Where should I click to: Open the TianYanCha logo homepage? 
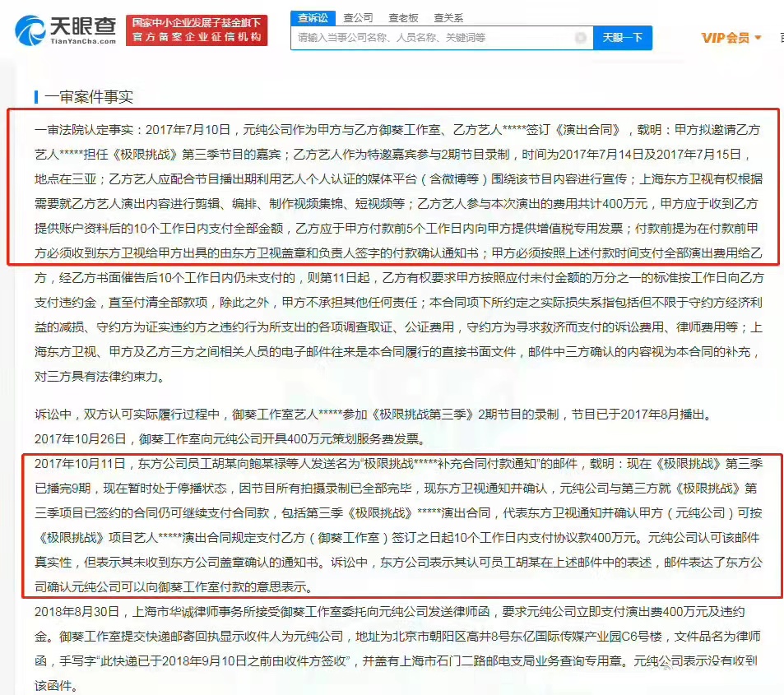coord(66,30)
